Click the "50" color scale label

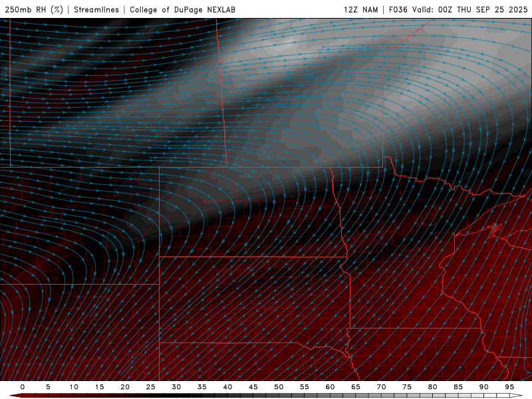[279, 387]
